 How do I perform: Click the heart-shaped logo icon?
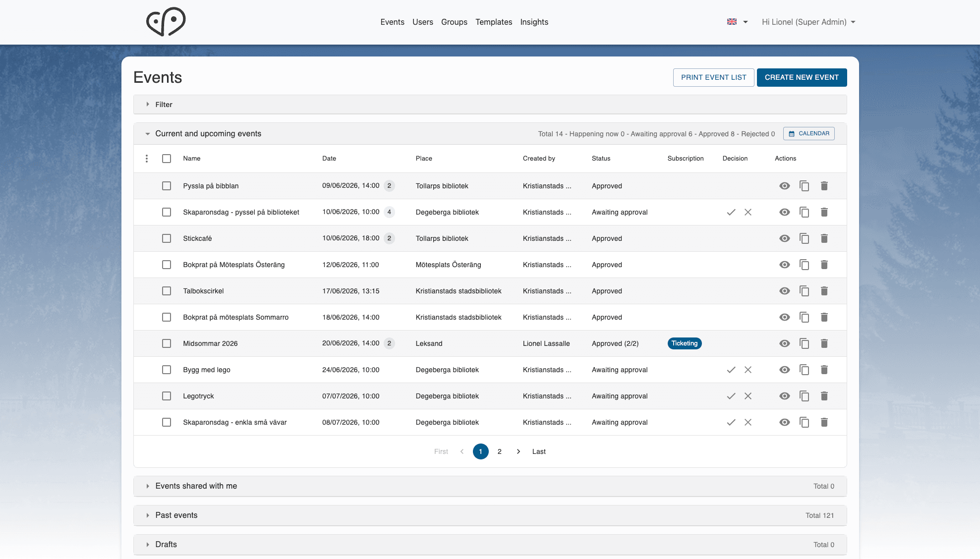166,22
